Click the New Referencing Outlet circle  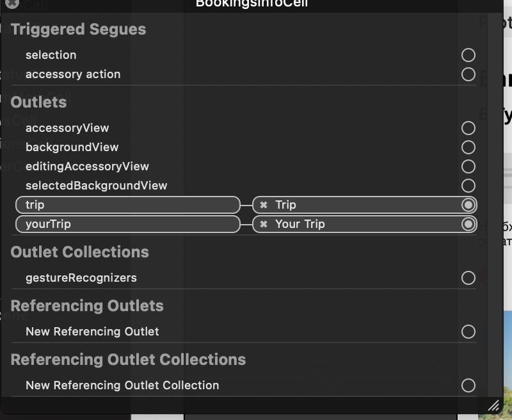[x=468, y=332]
